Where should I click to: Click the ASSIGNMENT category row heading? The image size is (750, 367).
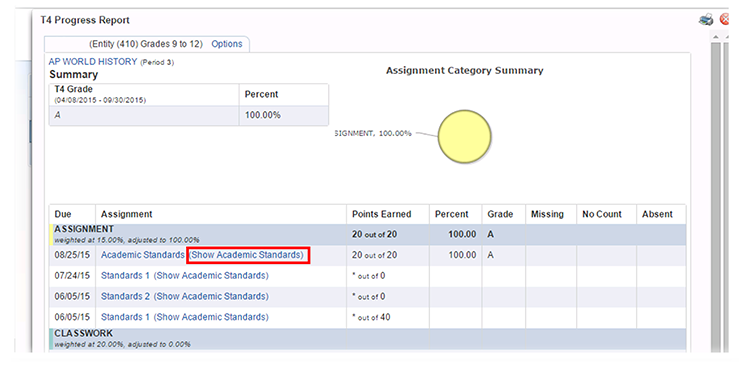pyautogui.click(x=84, y=229)
